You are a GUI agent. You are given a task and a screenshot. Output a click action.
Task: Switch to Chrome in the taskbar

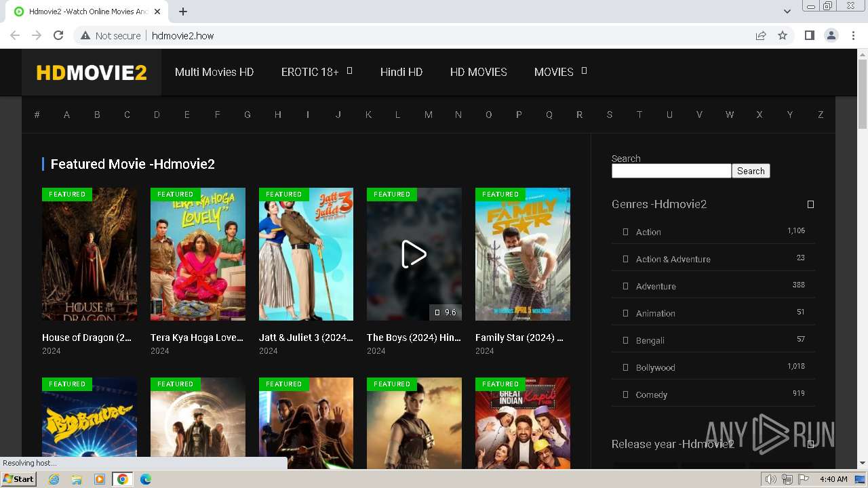tap(123, 479)
